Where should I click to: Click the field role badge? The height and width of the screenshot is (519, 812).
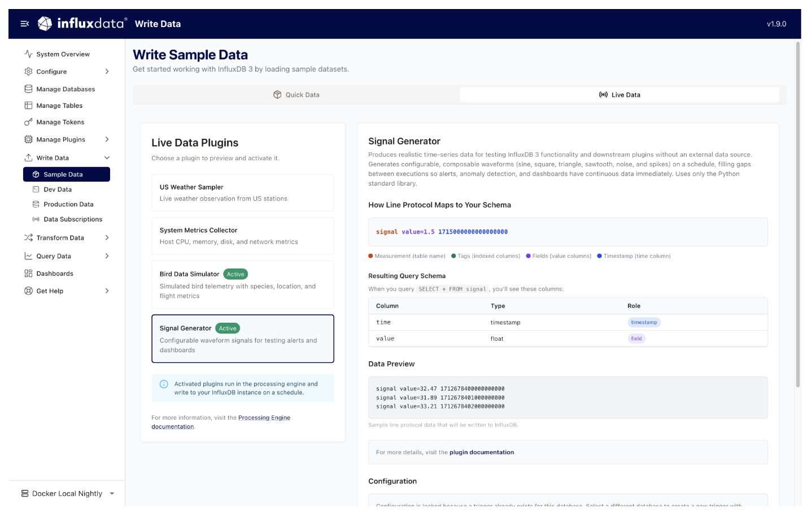click(636, 338)
